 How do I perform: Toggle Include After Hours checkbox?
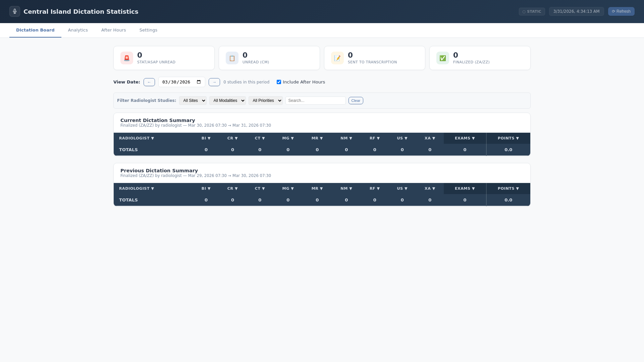click(279, 82)
